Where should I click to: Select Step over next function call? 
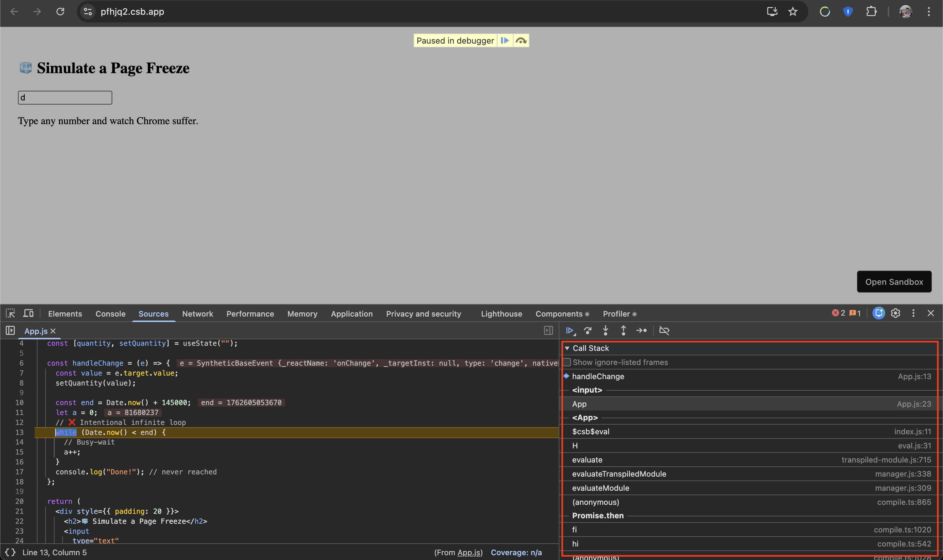[x=588, y=330]
